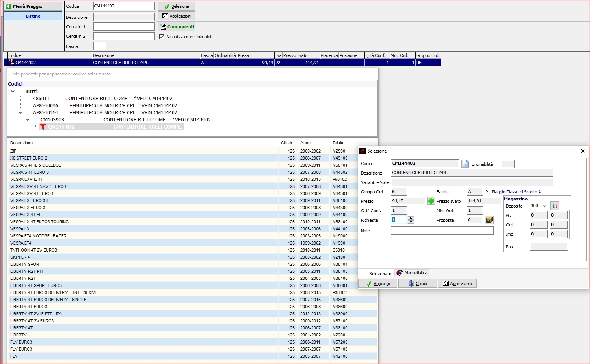Click the document icon beside Codice field
The image size is (590, 364).
[x=465, y=164]
